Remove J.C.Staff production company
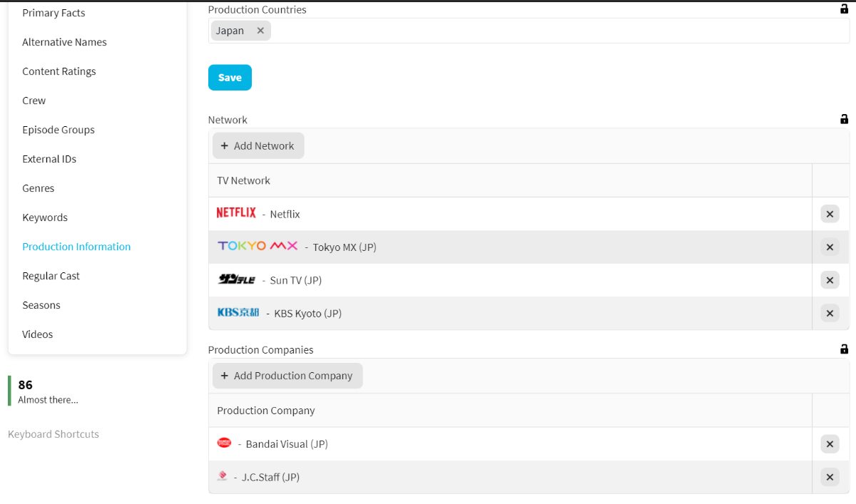The height and width of the screenshot is (504, 856). tap(830, 477)
